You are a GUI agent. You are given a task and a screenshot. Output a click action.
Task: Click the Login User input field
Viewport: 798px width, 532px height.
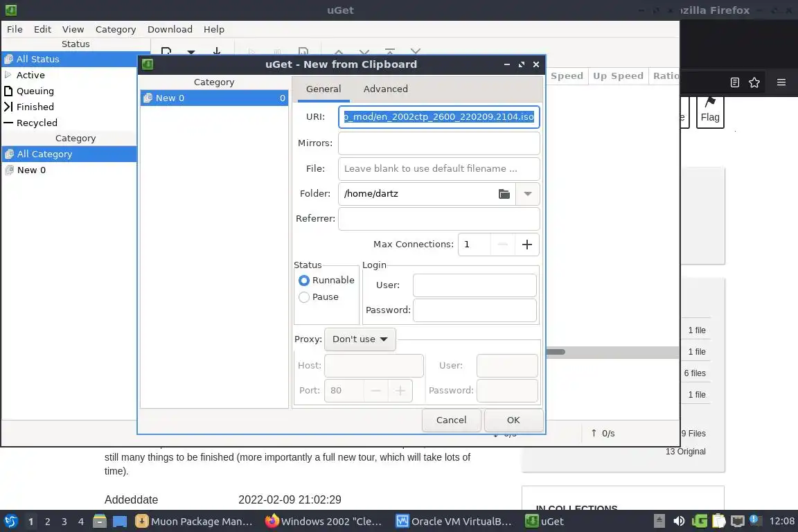coord(475,285)
